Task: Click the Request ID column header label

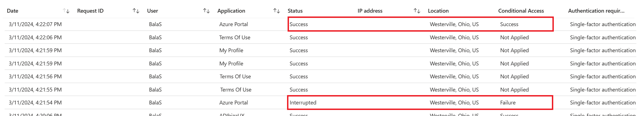Action: [90, 11]
